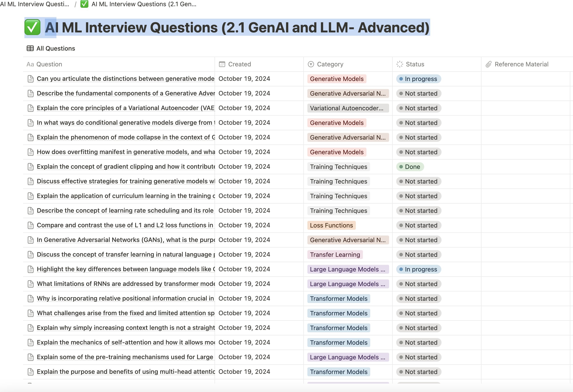Image resolution: width=573 pixels, height=392 pixels.
Task: Open the first In progress status tag
Action: 418,79
